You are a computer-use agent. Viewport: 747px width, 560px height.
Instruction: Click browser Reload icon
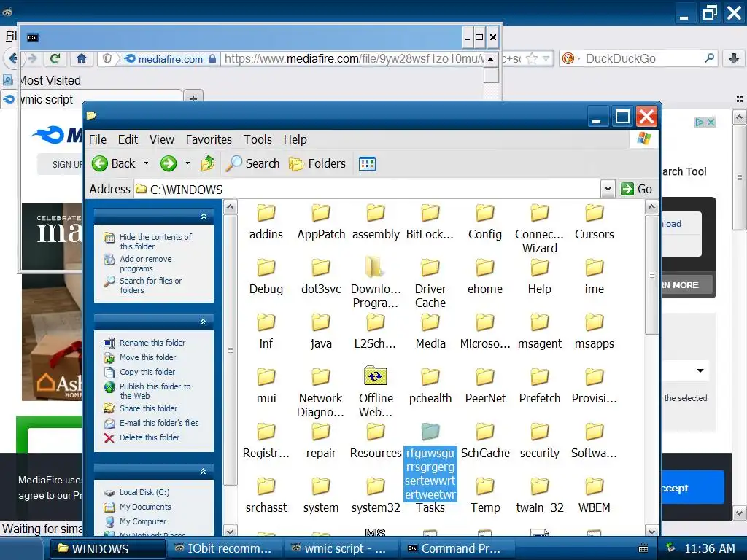pyautogui.click(x=55, y=58)
